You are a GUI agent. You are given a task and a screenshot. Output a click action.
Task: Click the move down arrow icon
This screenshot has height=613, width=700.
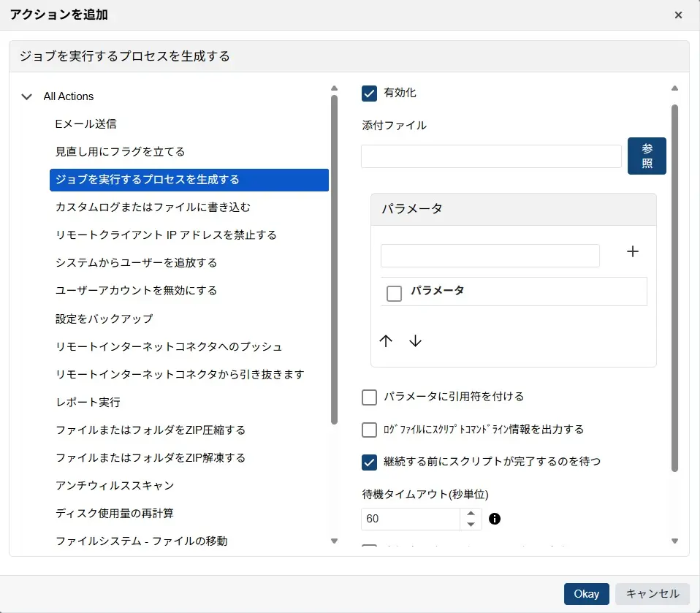tap(415, 341)
